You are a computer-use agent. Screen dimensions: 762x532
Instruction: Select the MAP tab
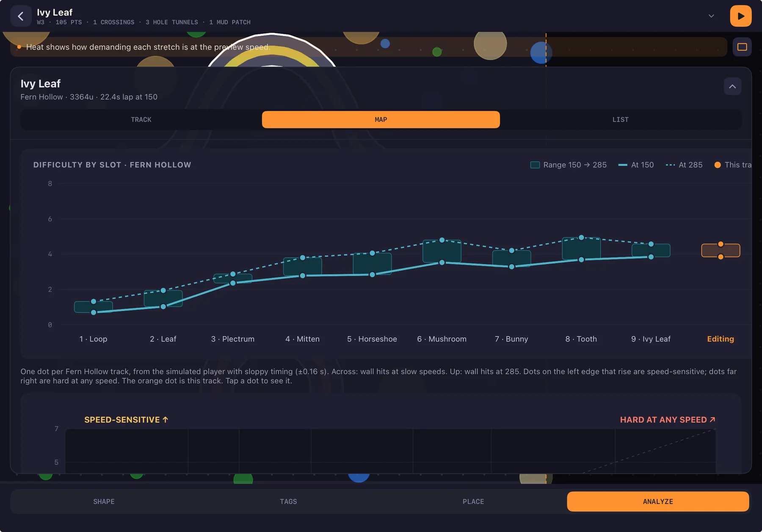coord(381,120)
